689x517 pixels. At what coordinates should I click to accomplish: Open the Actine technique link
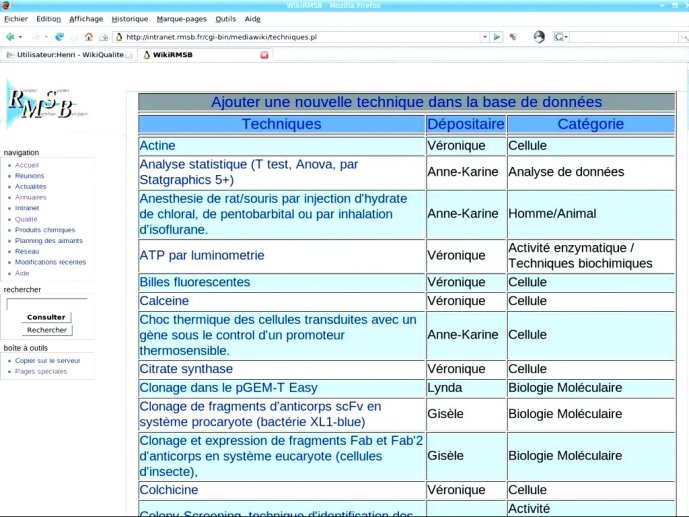(x=157, y=145)
